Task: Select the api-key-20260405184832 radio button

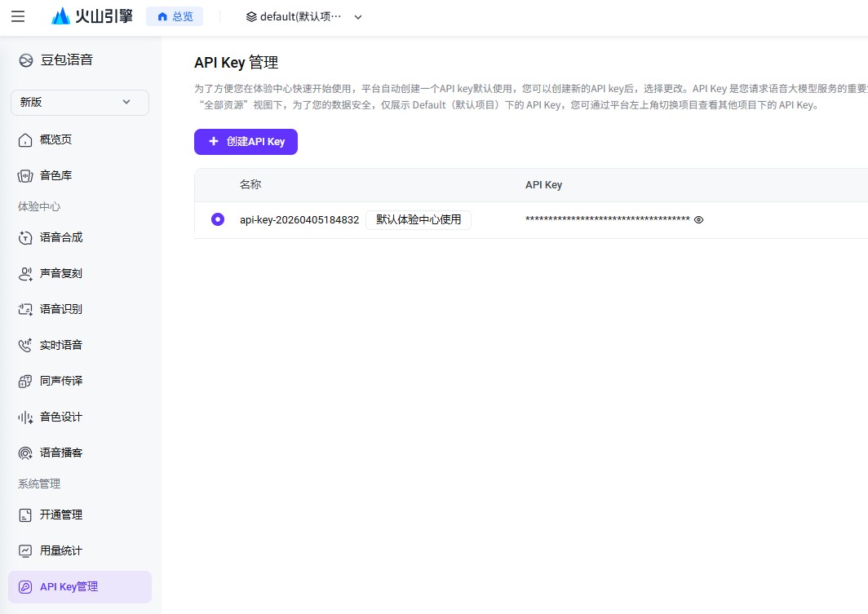Action: [217, 219]
